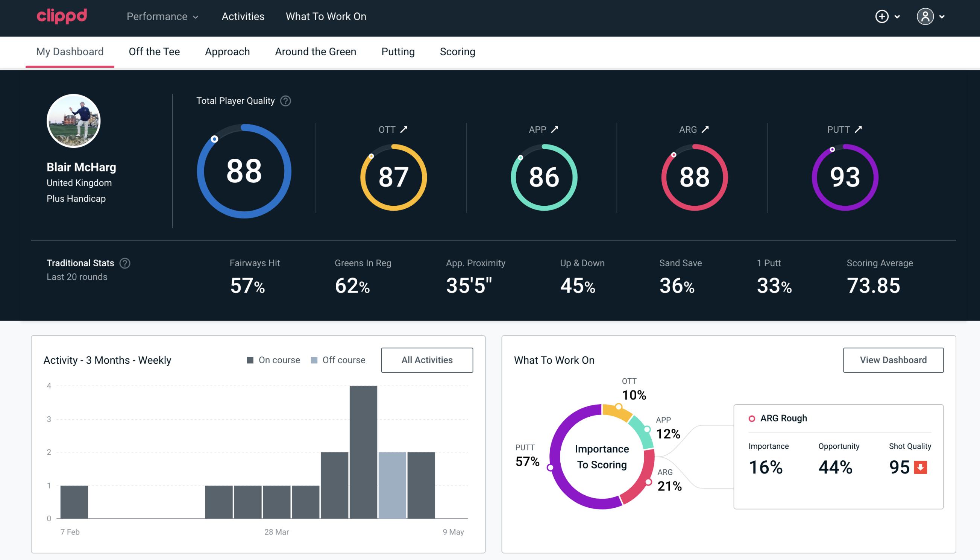
Task: Click the Traditional Stats help icon
Action: tap(124, 263)
